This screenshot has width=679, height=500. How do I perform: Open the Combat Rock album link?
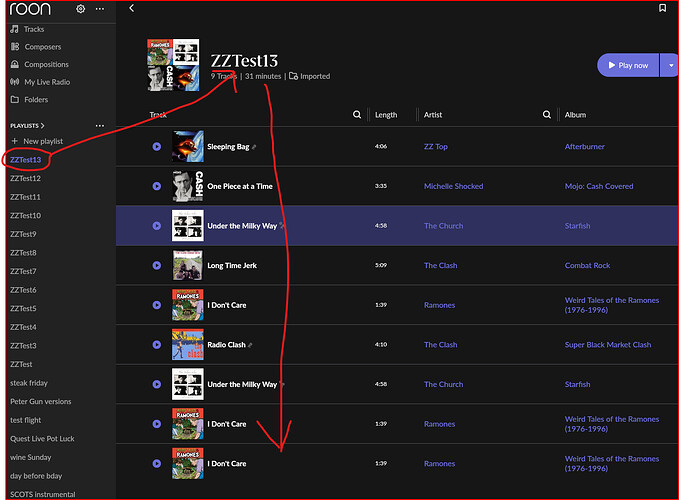[x=587, y=265]
